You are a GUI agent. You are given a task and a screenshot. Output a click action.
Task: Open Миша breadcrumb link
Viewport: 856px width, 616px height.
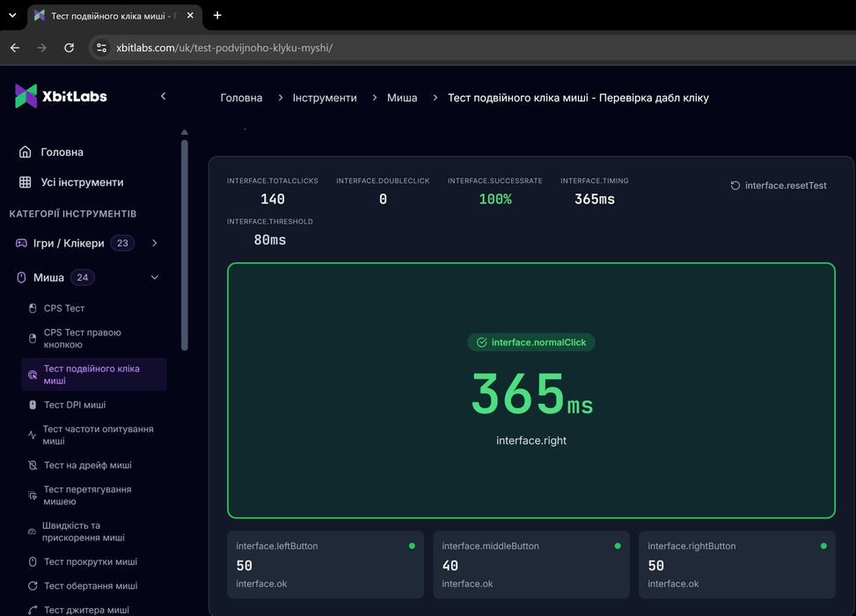pos(402,98)
